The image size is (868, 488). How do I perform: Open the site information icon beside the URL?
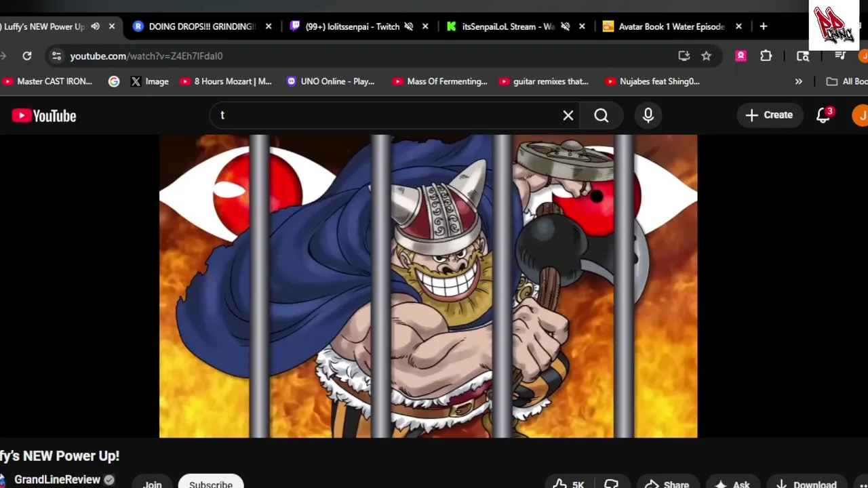56,56
